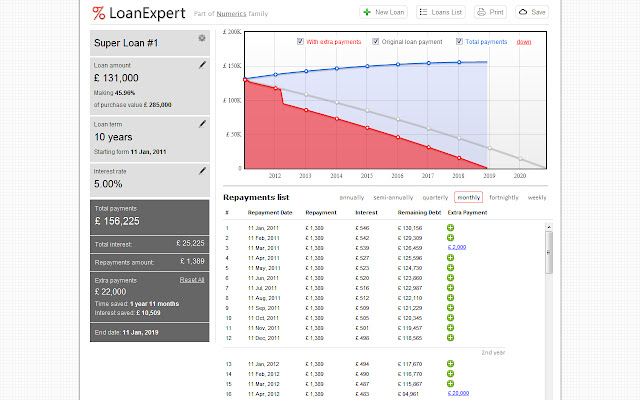
Task: Click the 10 years loan term value
Action: point(113,137)
